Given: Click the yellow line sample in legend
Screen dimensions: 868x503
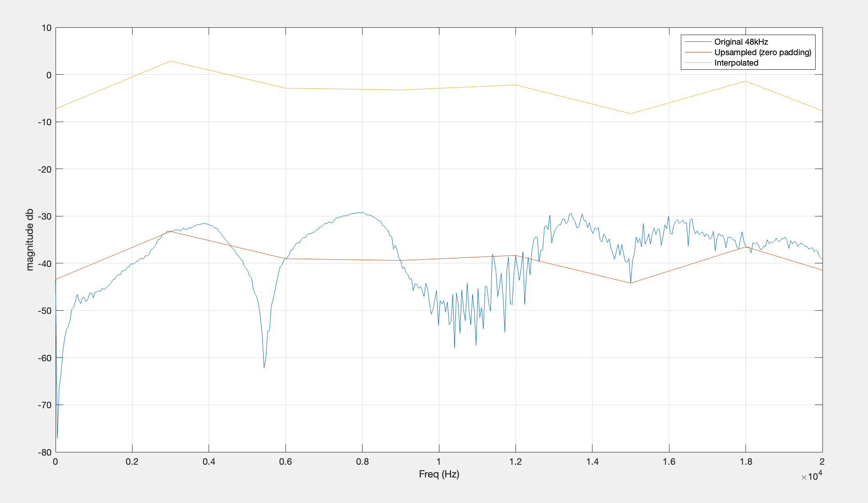Looking at the screenshot, I should tap(698, 63).
